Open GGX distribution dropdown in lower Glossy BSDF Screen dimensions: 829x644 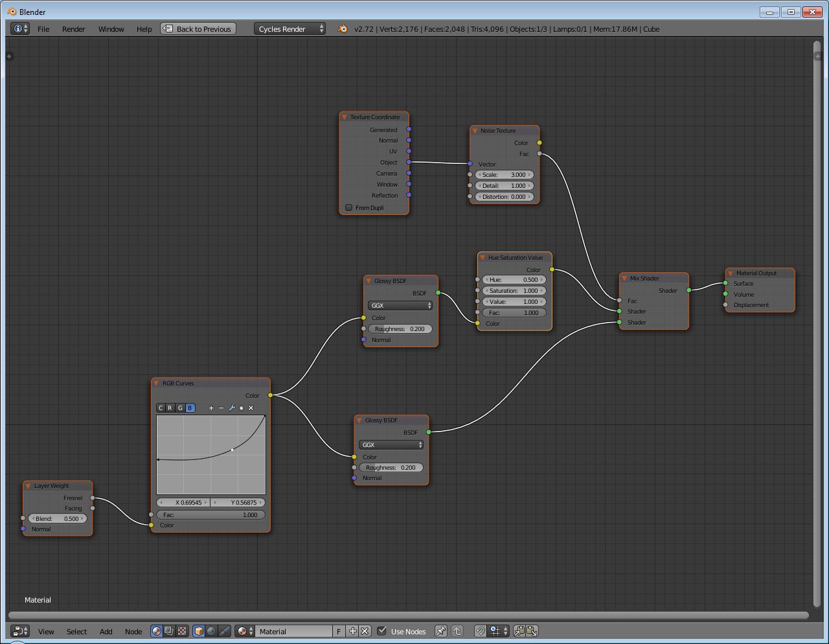point(391,445)
